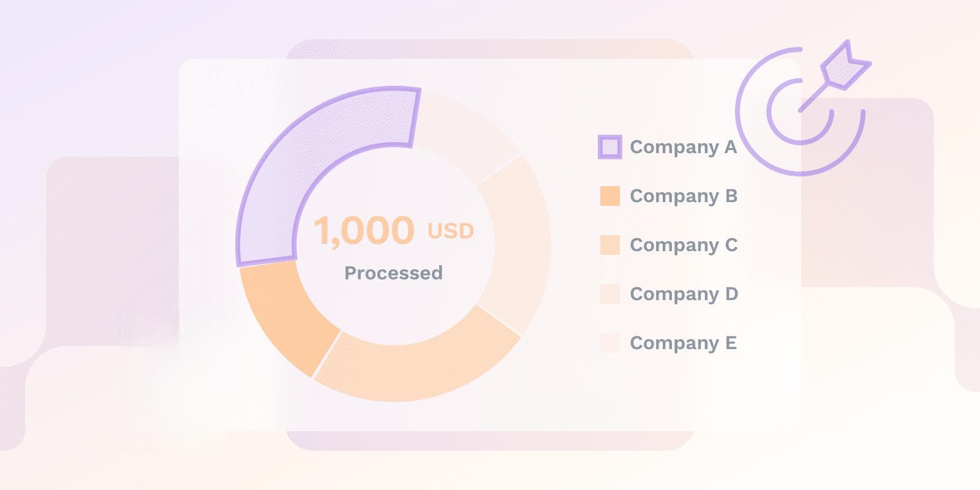Click the Company D legend label
980x490 pixels.
coord(684,295)
